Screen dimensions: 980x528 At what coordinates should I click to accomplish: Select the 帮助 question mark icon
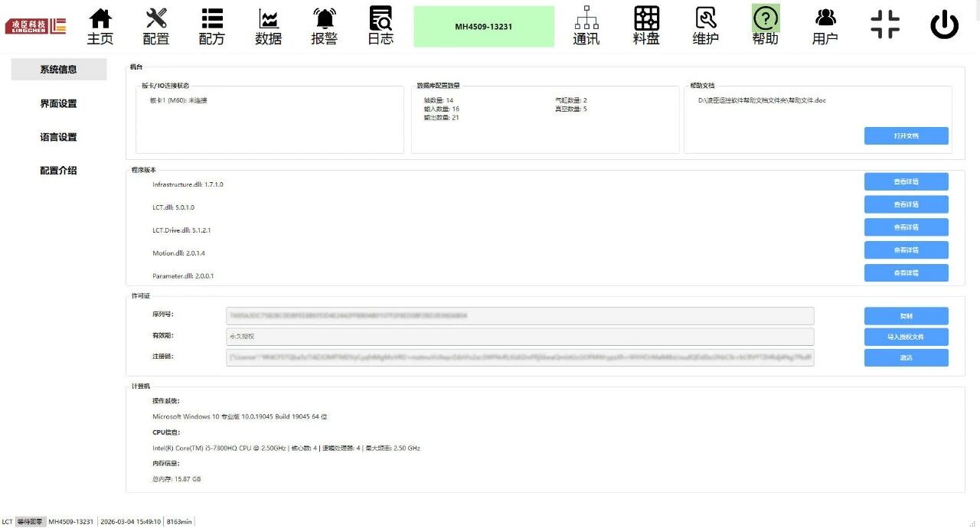point(766,27)
